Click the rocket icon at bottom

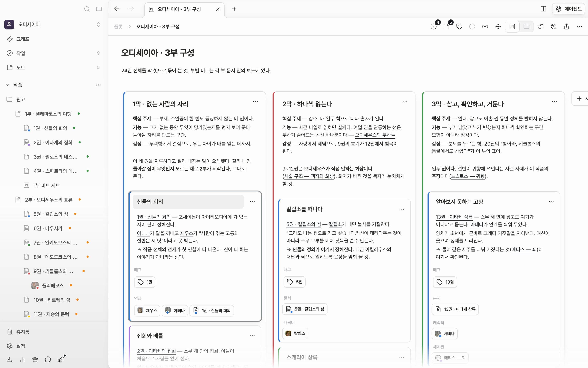61,359
